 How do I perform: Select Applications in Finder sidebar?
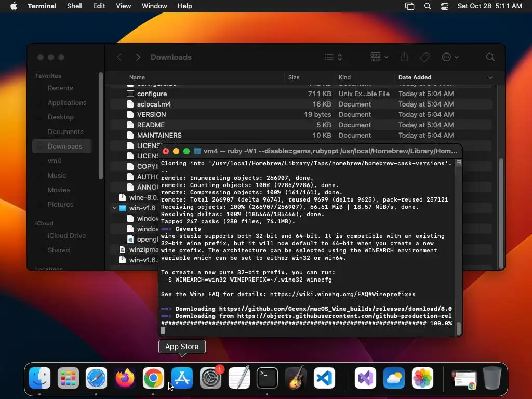coord(67,103)
